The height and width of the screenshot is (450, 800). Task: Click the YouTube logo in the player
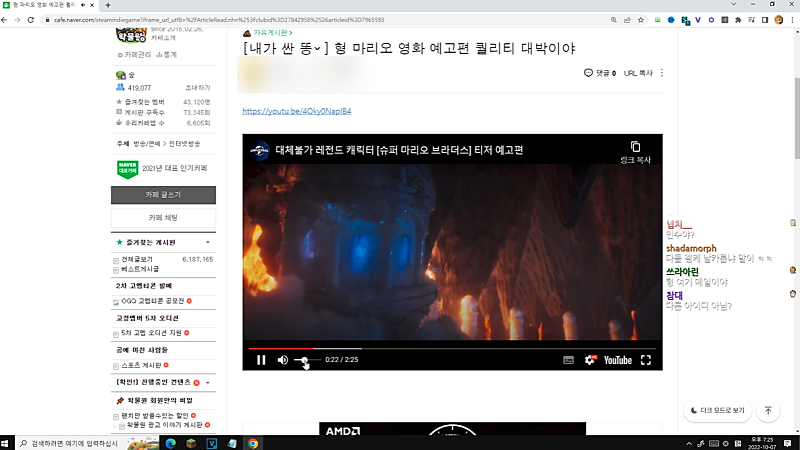(x=617, y=360)
